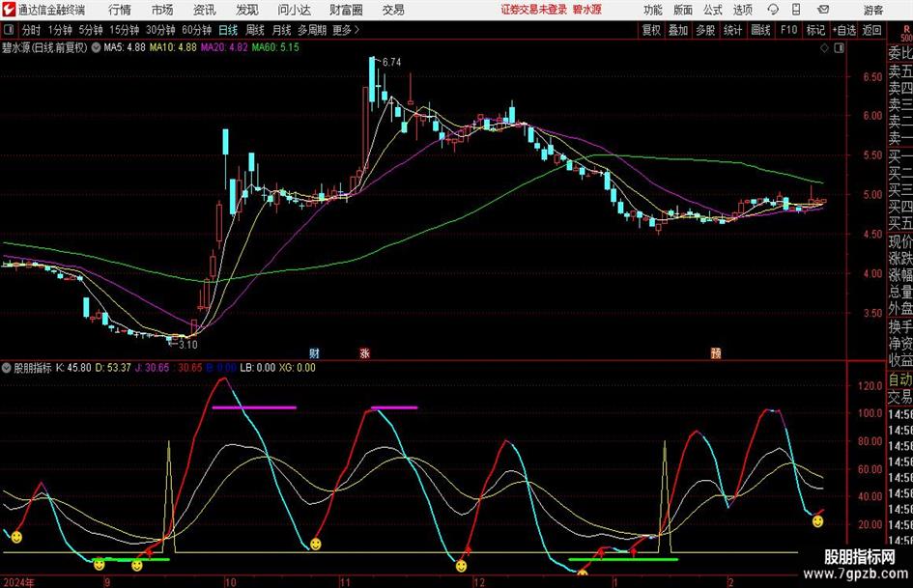
Task: Open 多周期 multi-period view
Action: click(311, 30)
